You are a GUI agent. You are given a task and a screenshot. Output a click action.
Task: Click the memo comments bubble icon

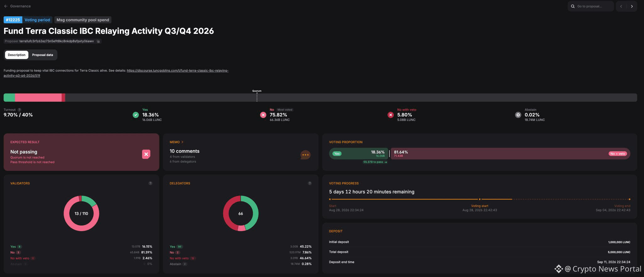click(305, 155)
